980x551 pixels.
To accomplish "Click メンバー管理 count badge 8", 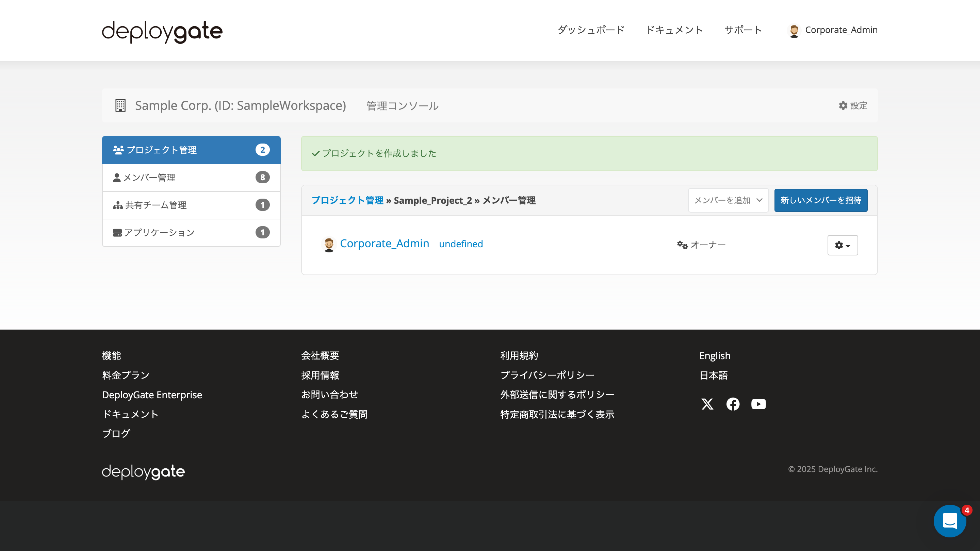I will 262,177.
